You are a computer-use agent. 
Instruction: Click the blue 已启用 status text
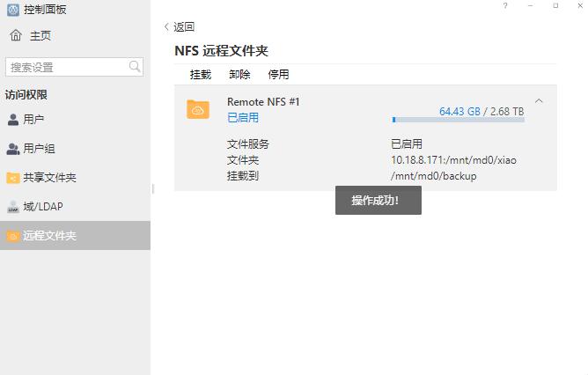click(x=243, y=118)
